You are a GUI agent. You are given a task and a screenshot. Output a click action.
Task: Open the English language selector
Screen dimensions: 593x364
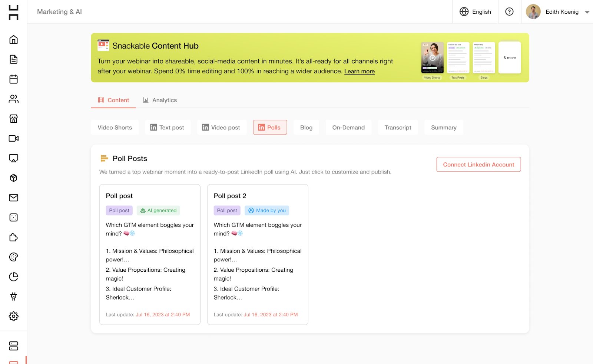click(475, 12)
